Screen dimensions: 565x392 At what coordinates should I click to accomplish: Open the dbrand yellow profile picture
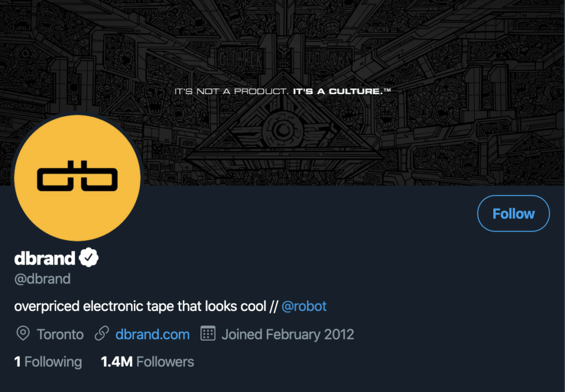pyautogui.click(x=77, y=178)
